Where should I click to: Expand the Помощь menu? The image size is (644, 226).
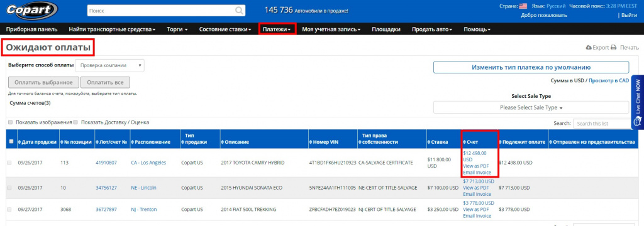[x=477, y=30]
